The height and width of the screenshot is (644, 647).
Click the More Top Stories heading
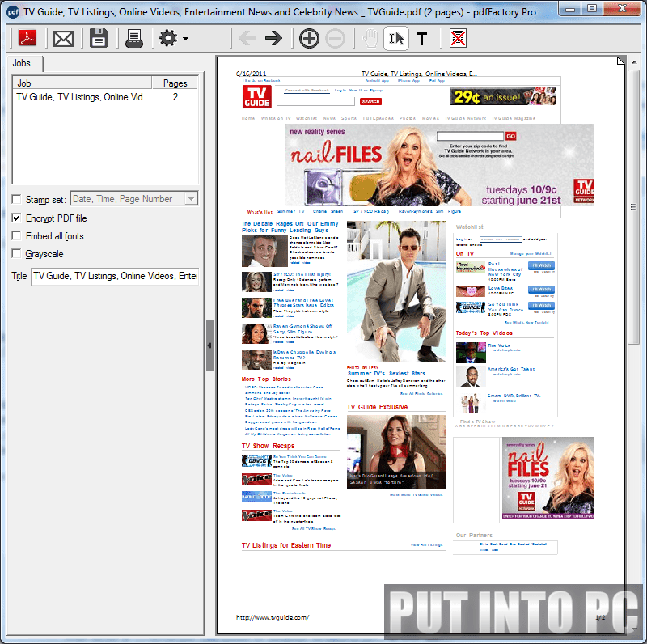pos(266,379)
